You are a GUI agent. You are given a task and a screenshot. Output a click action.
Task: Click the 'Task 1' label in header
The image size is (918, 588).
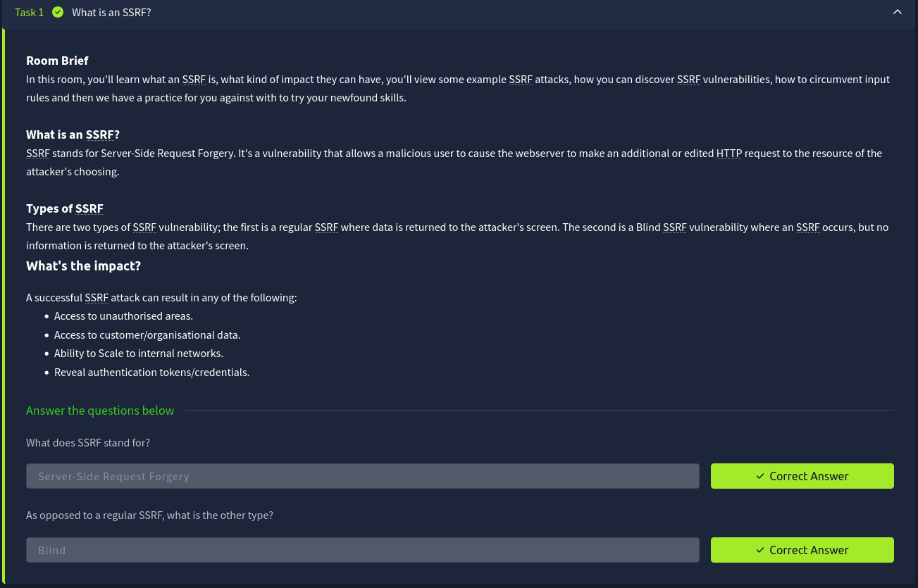[x=29, y=13]
